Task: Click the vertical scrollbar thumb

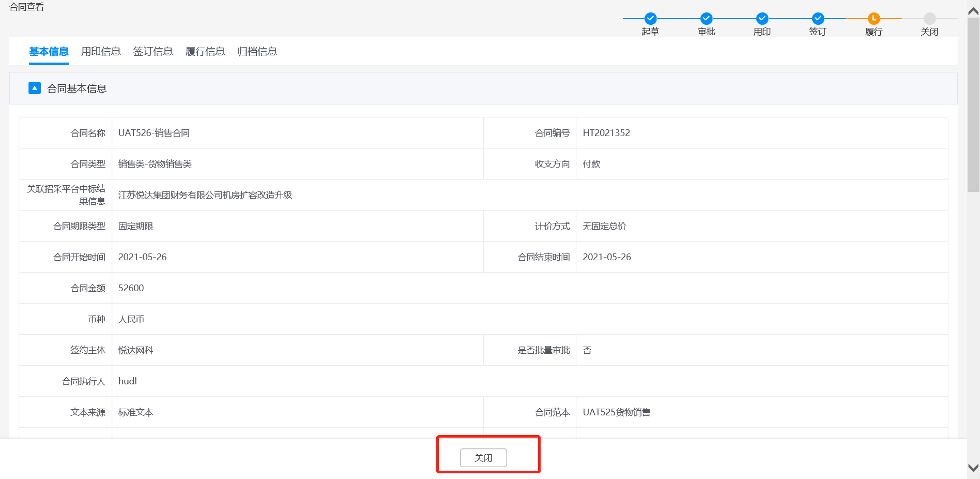Action: tap(973, 103)
